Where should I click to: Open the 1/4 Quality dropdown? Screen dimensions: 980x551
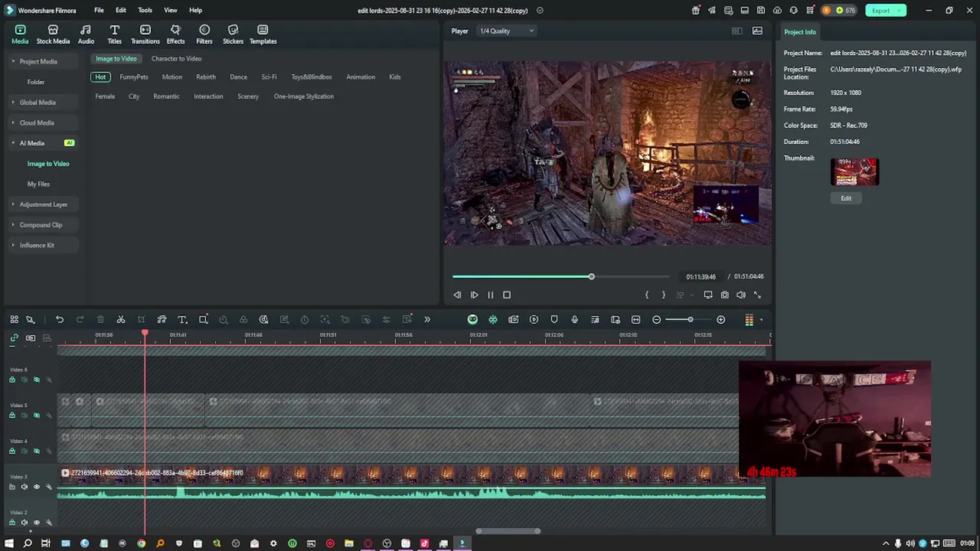pos(506,31)
